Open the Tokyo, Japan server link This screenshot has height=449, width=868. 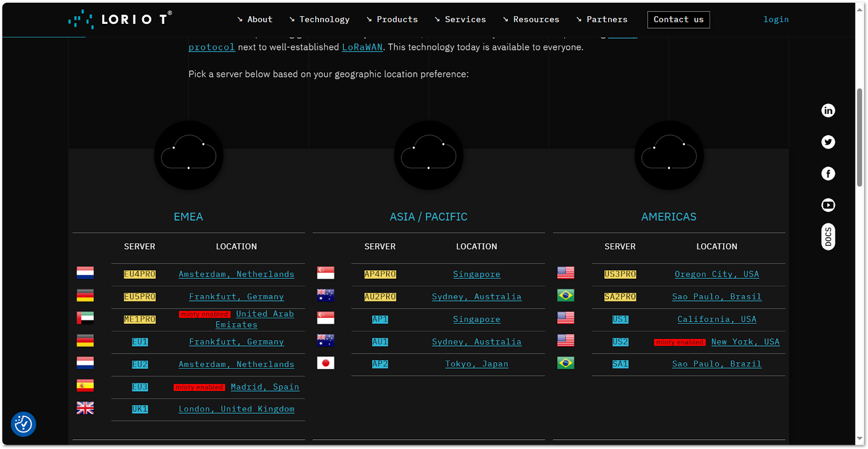[477, 364]
